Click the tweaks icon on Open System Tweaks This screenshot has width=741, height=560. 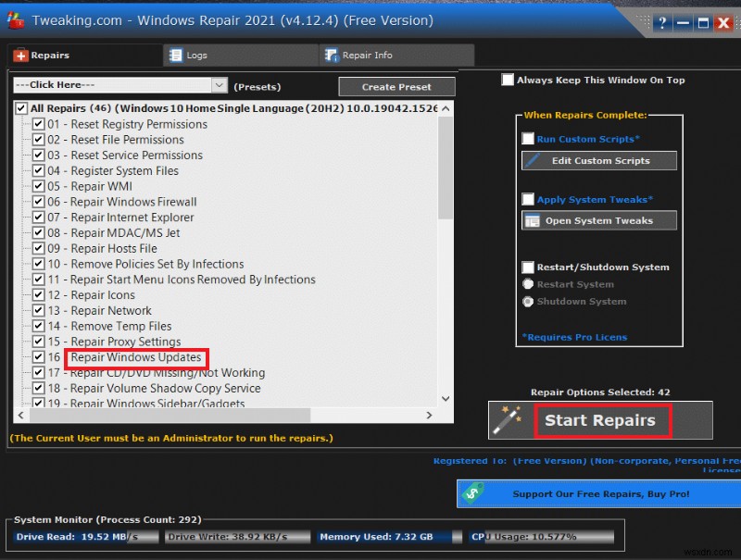click(534, 220)
